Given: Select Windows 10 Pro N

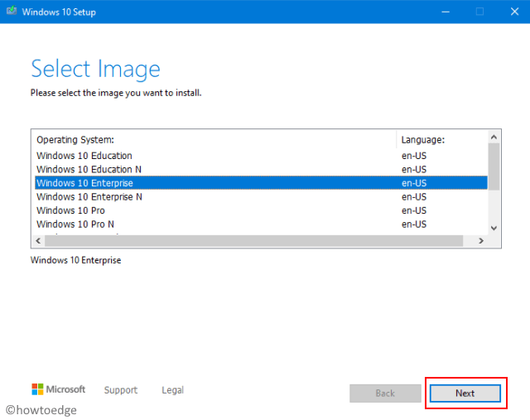Looking at the screenshot, I should [x=261, y=224].
